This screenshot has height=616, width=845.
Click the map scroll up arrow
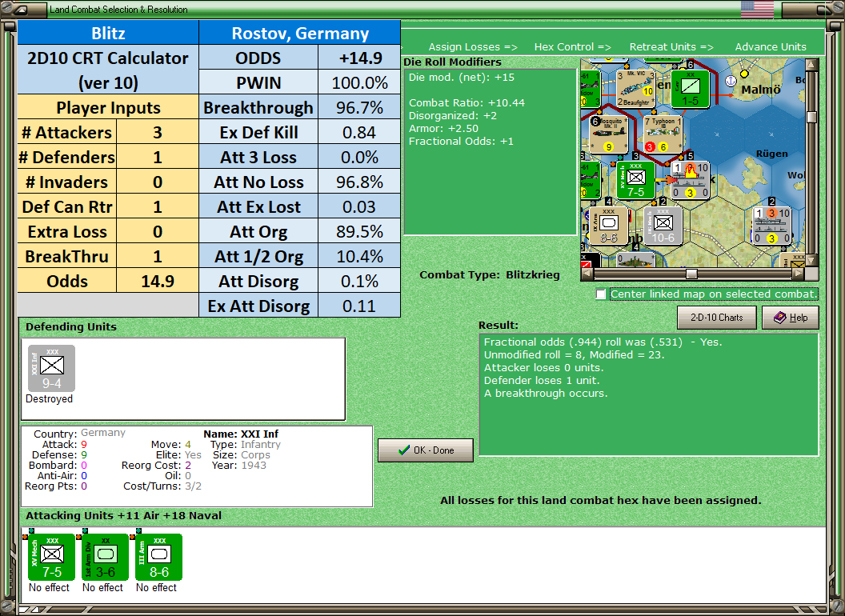811,65
